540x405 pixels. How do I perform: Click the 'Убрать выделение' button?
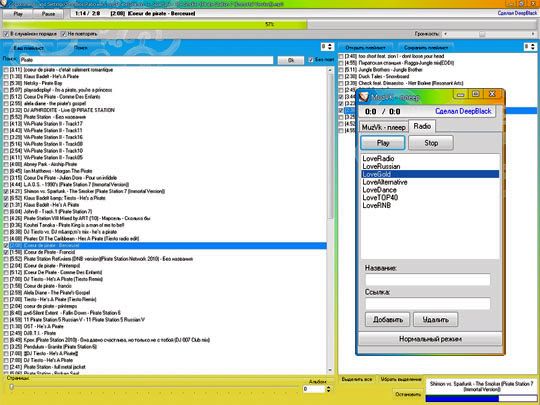click(x=401, y=379)
